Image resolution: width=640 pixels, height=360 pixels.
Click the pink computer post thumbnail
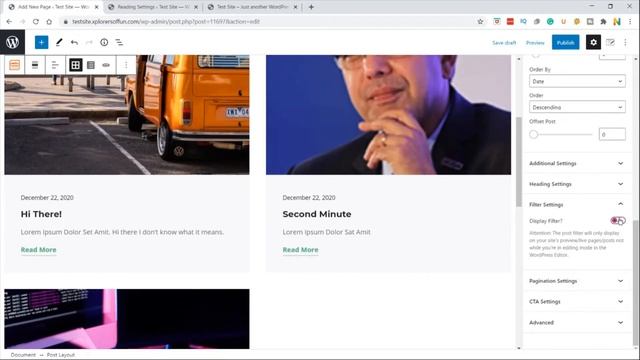[x=127, y=319]
